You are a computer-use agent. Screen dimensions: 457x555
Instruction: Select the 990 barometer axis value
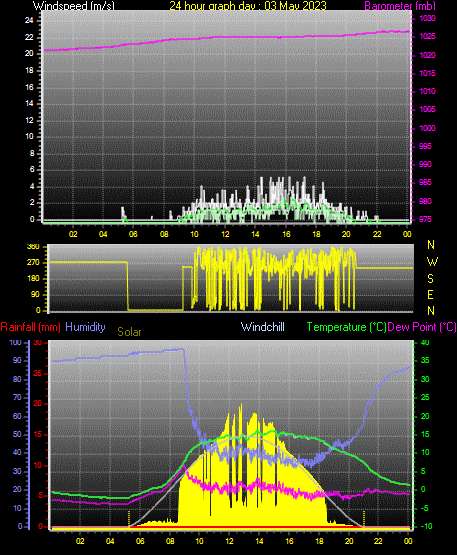click(x=425, y=164)
